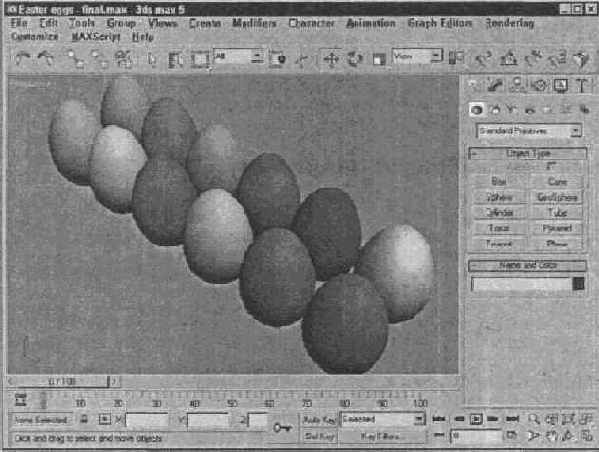Activate the Select and Move tool
599x452 pixels.
(x=331, y=59)
